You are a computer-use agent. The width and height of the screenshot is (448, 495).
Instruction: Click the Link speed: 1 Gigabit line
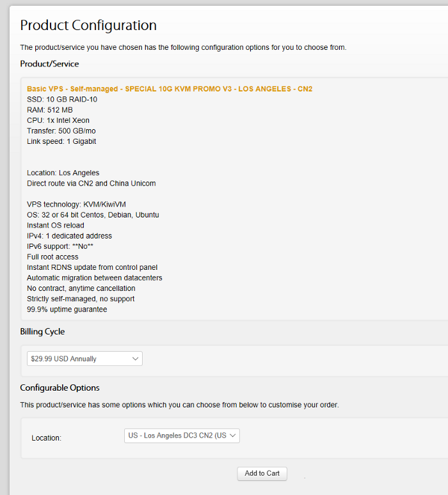pyautogui.click(x=61, y=141)
